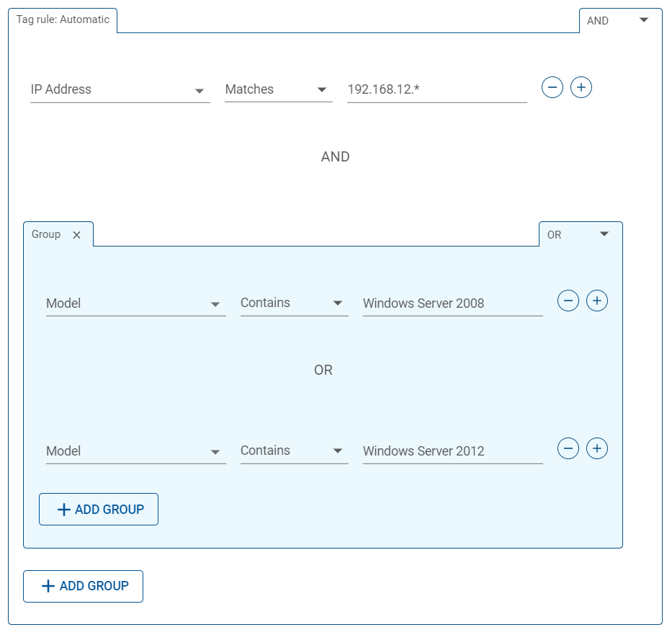Click ADD GROUP inside the blue group

(99, 510)
